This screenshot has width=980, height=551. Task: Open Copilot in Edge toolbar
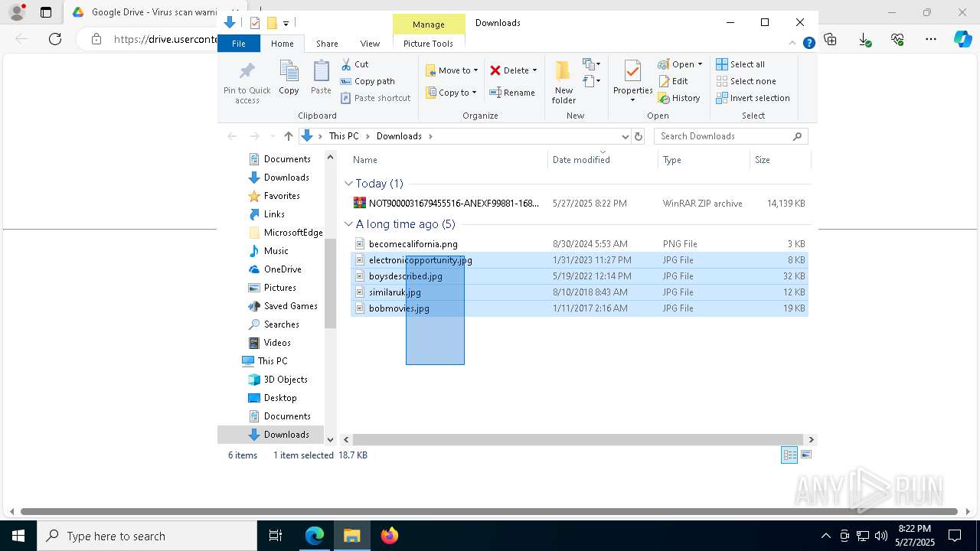point(962,39)
